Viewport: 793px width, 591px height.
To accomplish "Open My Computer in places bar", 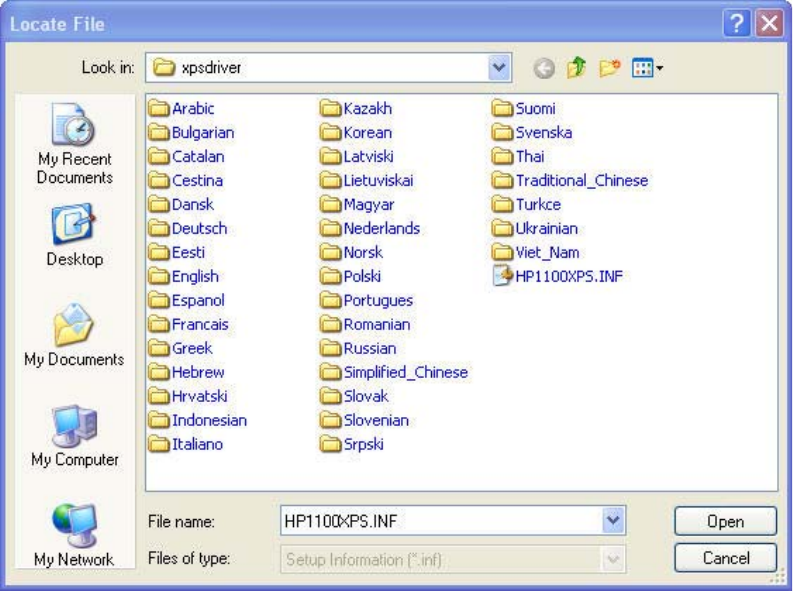I will click(75, 436).
